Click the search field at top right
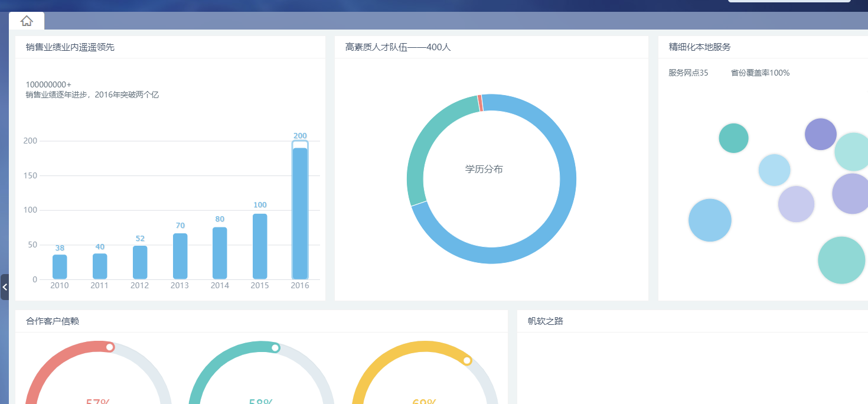 pos(789,1)
